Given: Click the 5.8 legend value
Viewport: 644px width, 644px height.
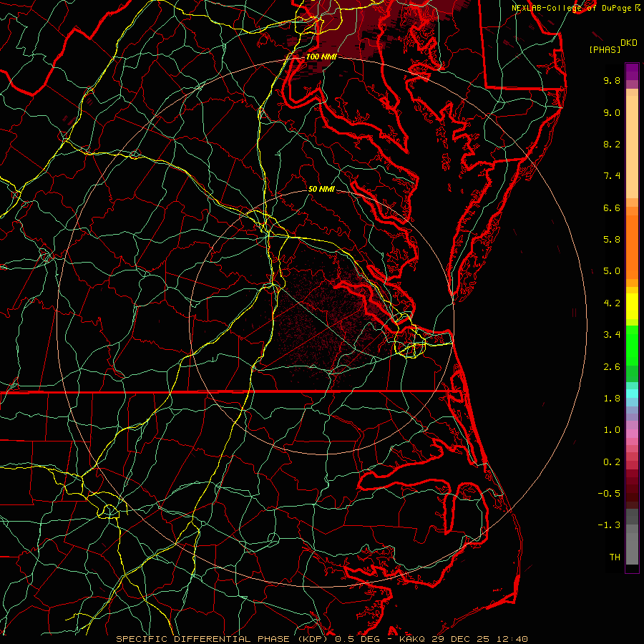Looking at the screenshot, I should [x=612, y=240].
